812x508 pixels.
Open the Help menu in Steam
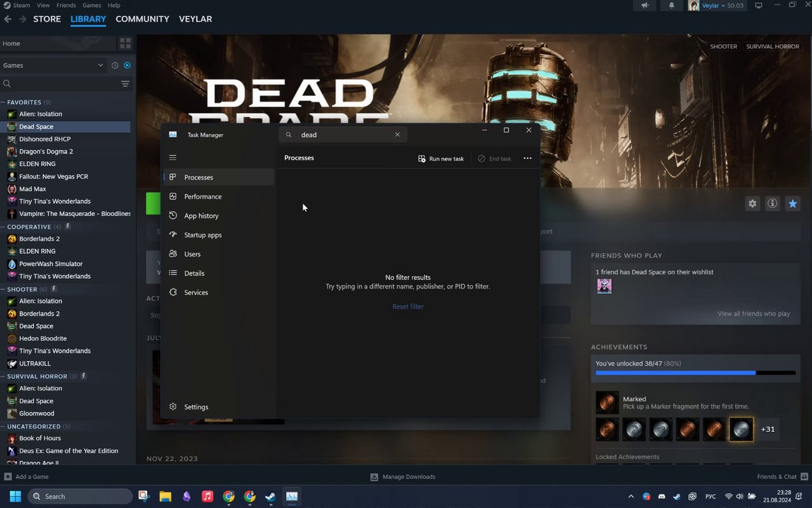point(114,5)
